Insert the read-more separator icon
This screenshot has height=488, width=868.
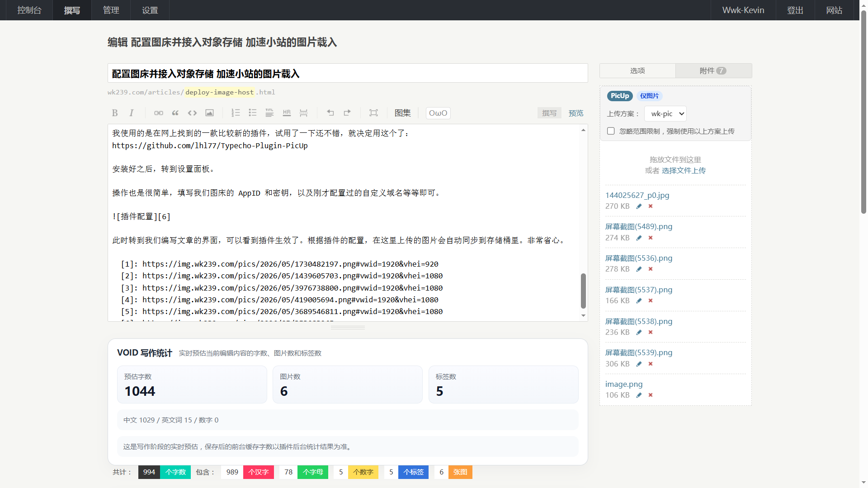click(304, 113)
